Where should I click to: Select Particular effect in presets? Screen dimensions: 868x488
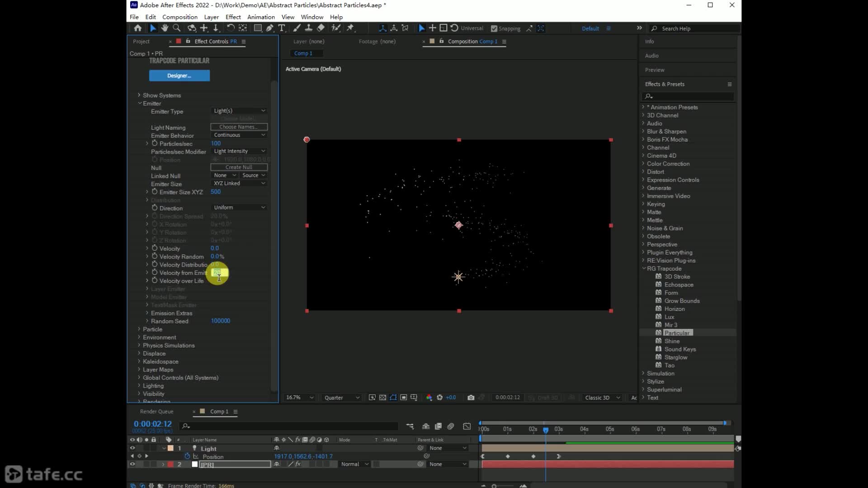click(677, 333)
